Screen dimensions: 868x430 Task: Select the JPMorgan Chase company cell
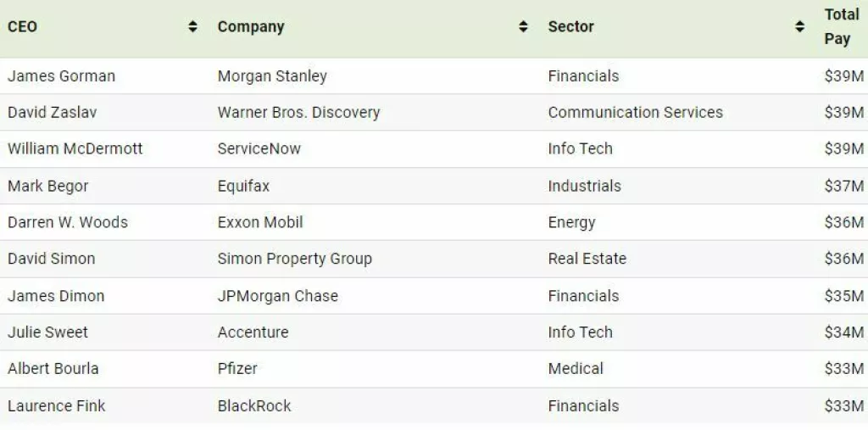277,296
